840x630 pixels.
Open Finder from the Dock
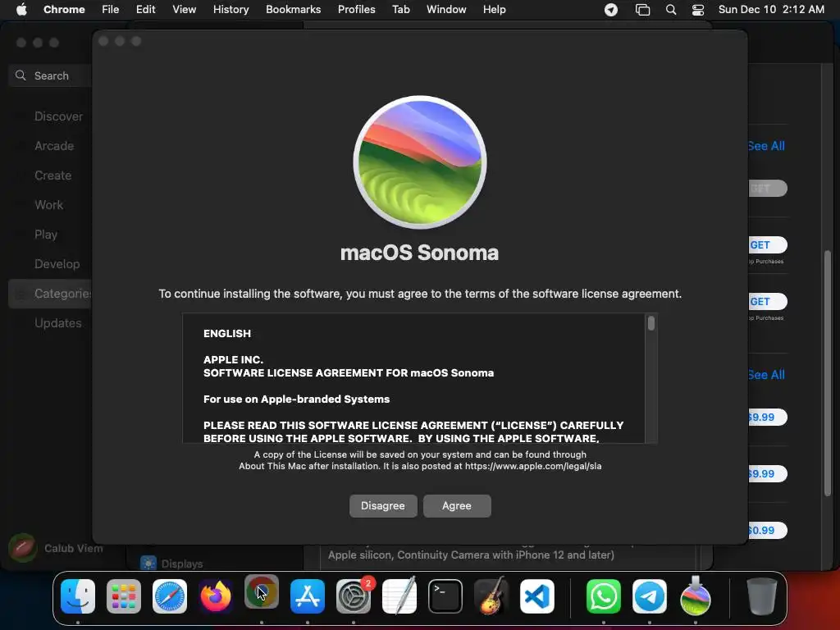coord(78,596)
